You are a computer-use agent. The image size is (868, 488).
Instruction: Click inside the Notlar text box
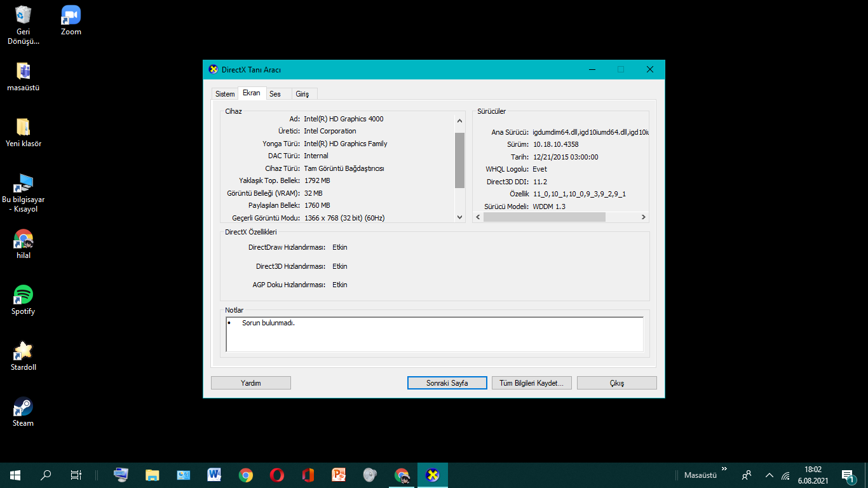click(x=435, y=334)
